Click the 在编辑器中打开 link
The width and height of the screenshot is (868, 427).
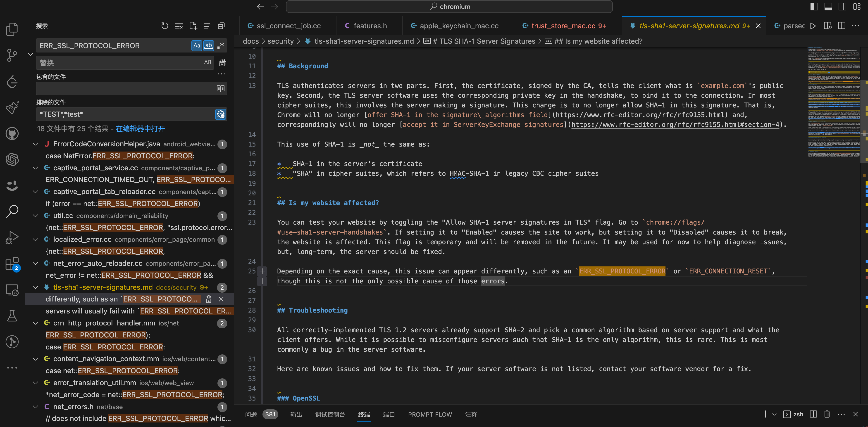coord(140,129)
